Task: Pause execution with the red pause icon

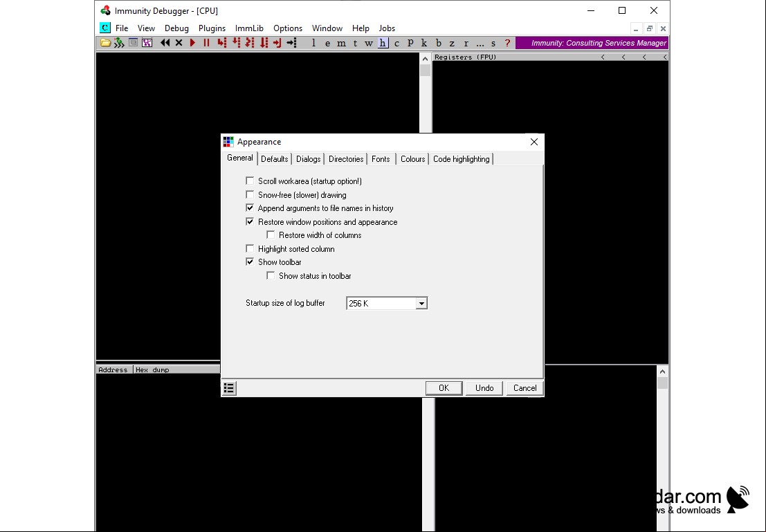Action: [207, 43]
